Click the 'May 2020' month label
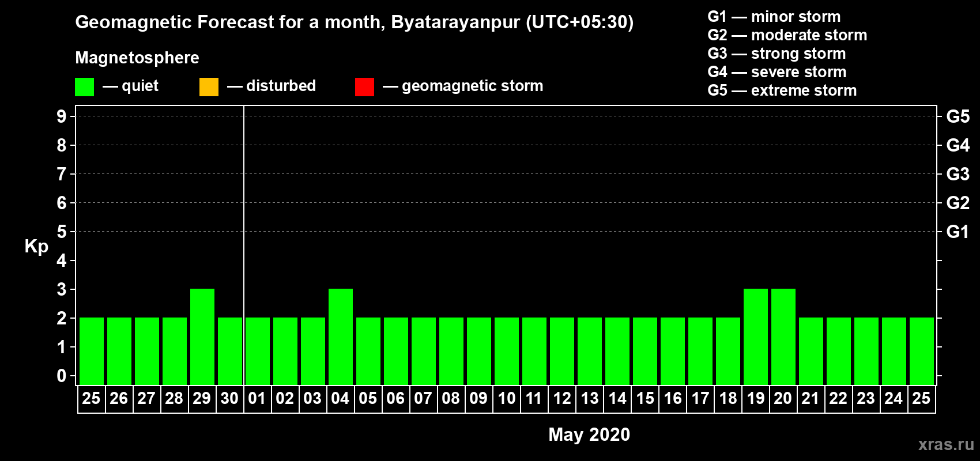Image resolution: width=980 pixels, height=461 pixels. [589, 434]
